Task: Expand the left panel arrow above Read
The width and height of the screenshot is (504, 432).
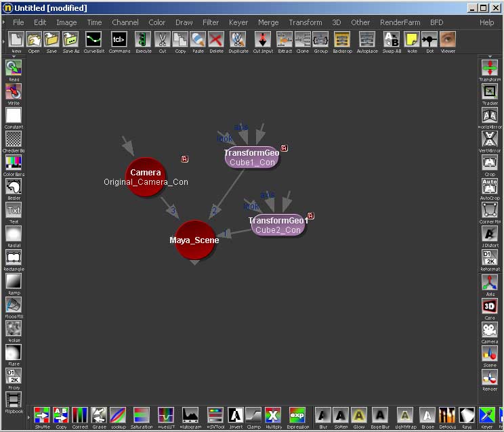Action: (14, 56)
